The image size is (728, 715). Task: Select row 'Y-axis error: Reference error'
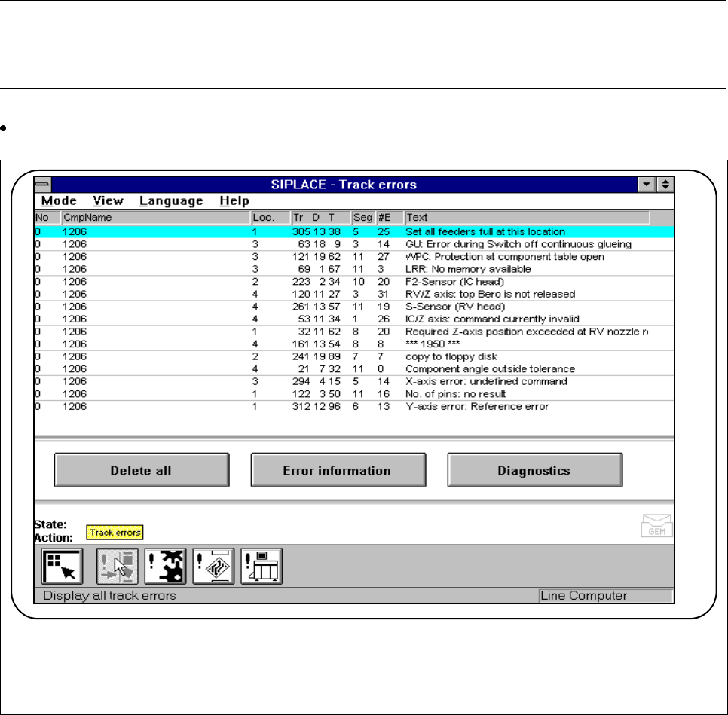click(x=353, y=407)
